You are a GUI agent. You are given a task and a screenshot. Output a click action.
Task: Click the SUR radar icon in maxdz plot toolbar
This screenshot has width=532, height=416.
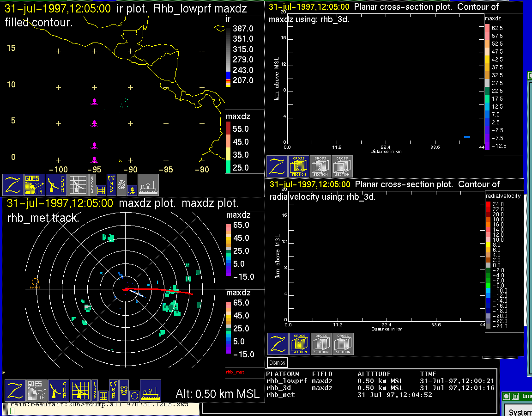click(x=58, y=391)
